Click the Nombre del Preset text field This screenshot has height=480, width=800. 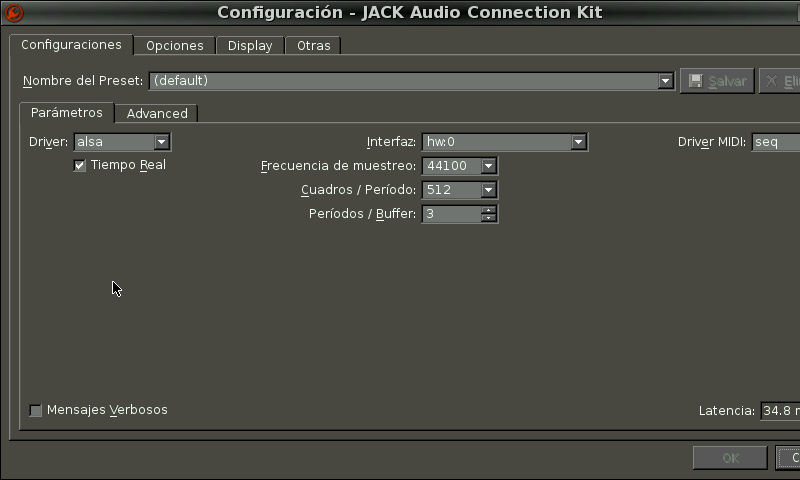[403, 81]
